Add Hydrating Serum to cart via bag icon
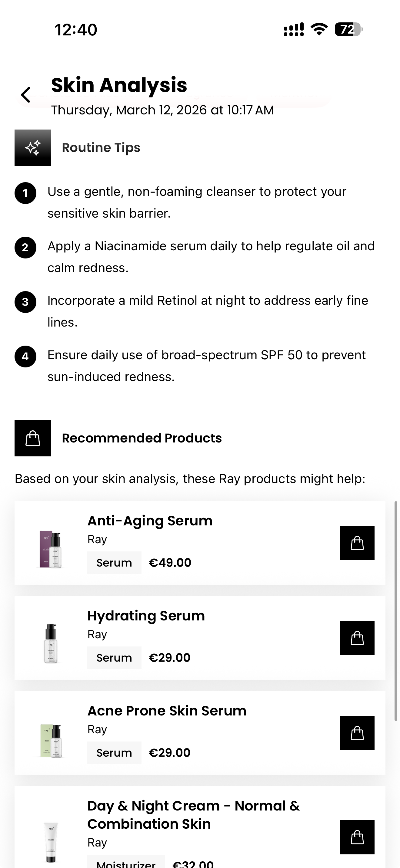Viewport: 400px width, 868px height. point(358,638)
